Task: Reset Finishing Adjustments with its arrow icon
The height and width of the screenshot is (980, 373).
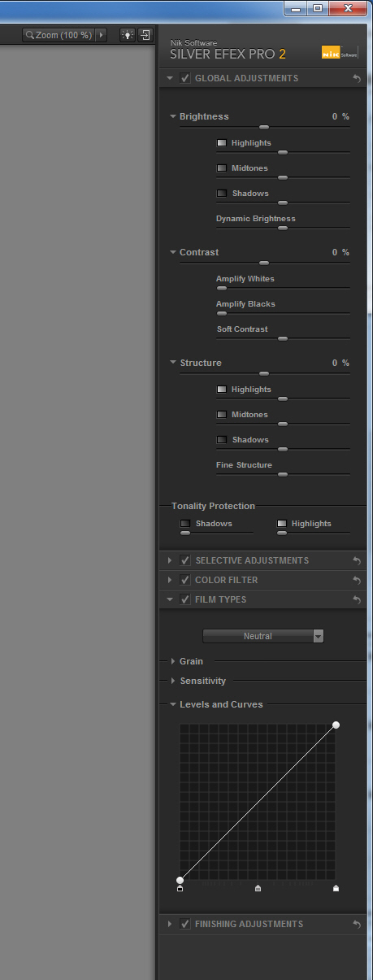Action: (x=357, y=925)
